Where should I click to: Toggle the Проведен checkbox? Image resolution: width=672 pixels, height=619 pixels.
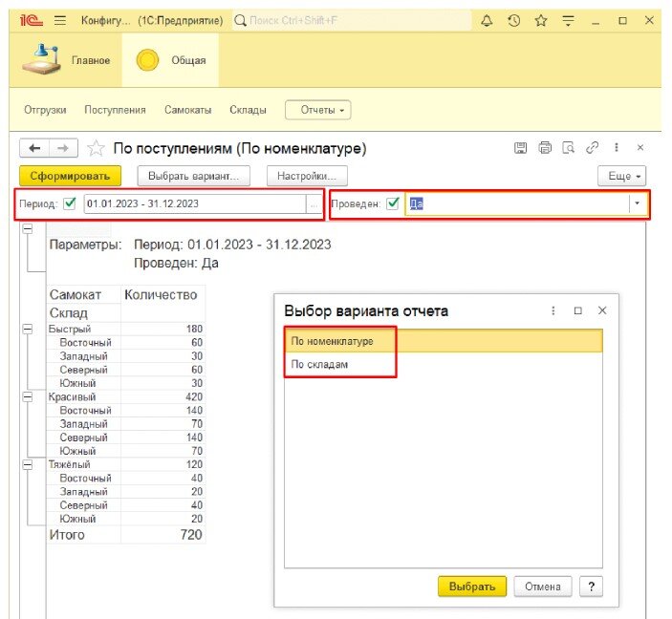coord(393,203)
